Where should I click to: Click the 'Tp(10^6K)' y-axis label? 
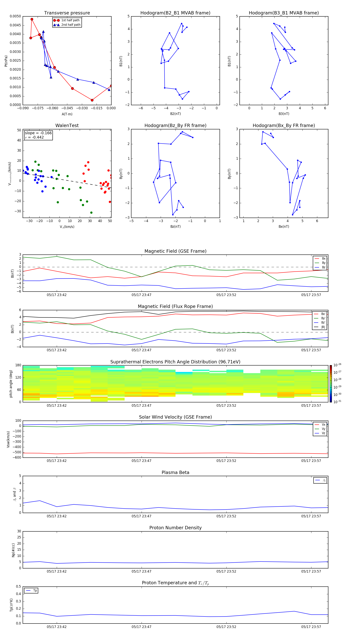click(11, 605)
